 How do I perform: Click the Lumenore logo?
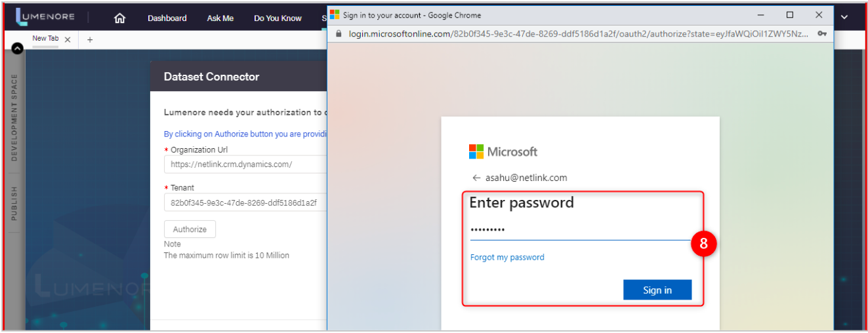[45, 17]
